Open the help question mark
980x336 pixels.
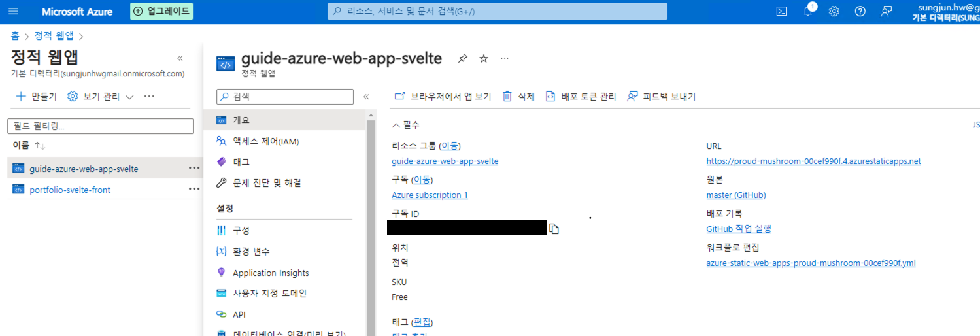click(x=860, y=11)
